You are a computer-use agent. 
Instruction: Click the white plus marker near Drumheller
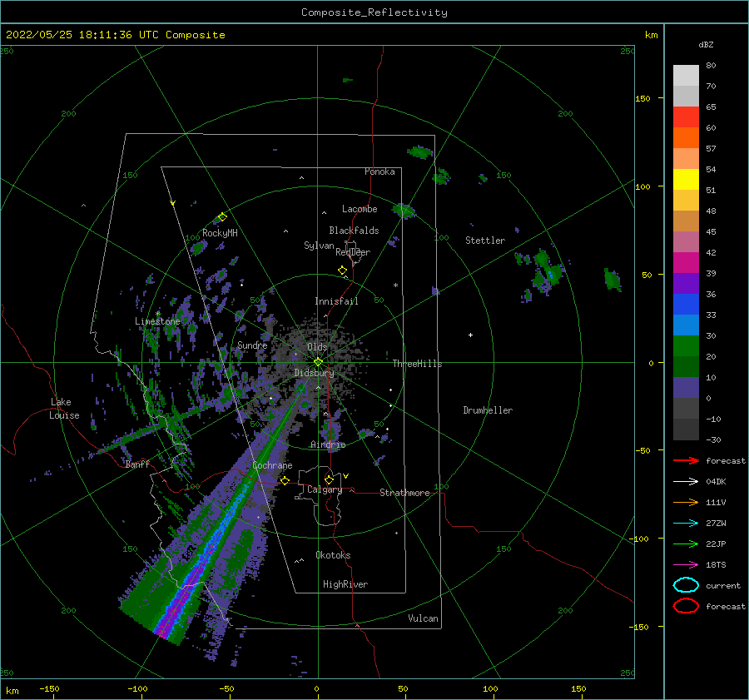(x=470, y=335)
